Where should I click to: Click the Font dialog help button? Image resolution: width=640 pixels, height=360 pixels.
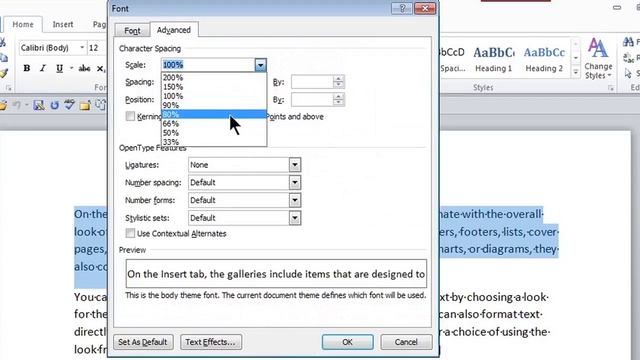point(402,8)
